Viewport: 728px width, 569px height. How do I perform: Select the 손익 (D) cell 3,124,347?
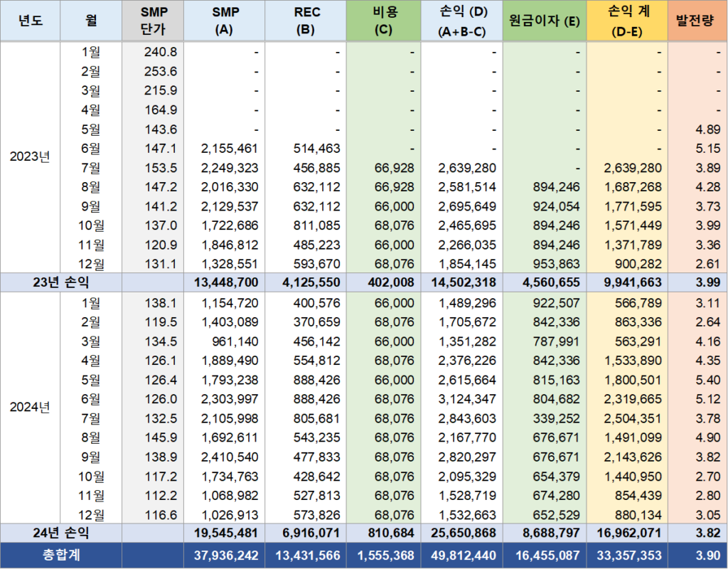pos(464,398)
